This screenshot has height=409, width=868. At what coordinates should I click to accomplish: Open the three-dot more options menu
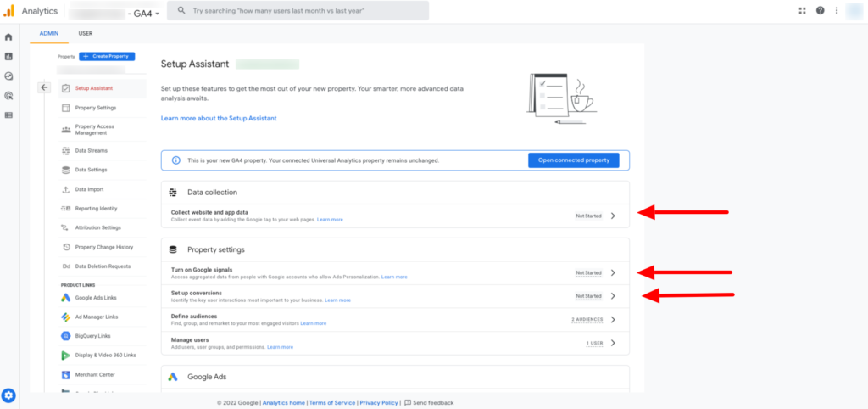coord(837,10)
